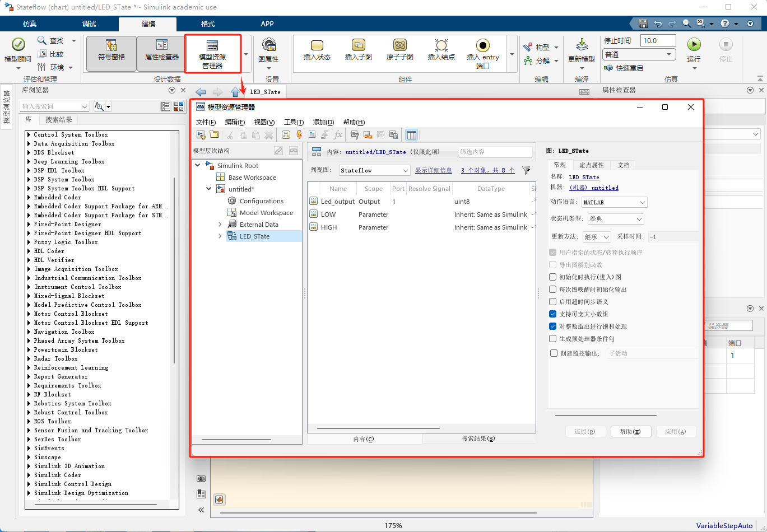Click the search magnifier in quick-access toolbar

686,24
